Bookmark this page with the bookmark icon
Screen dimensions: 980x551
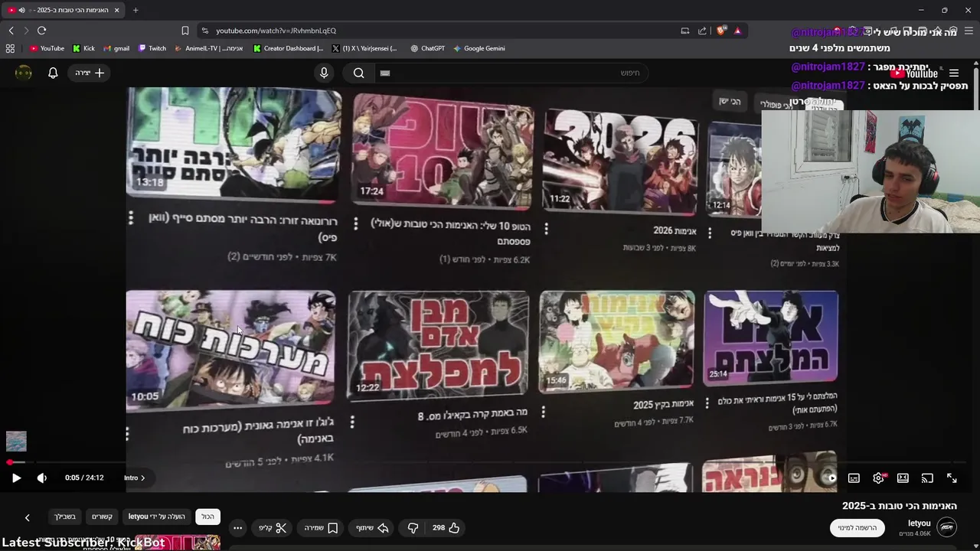pyautogui.click(x=185, y=31)
